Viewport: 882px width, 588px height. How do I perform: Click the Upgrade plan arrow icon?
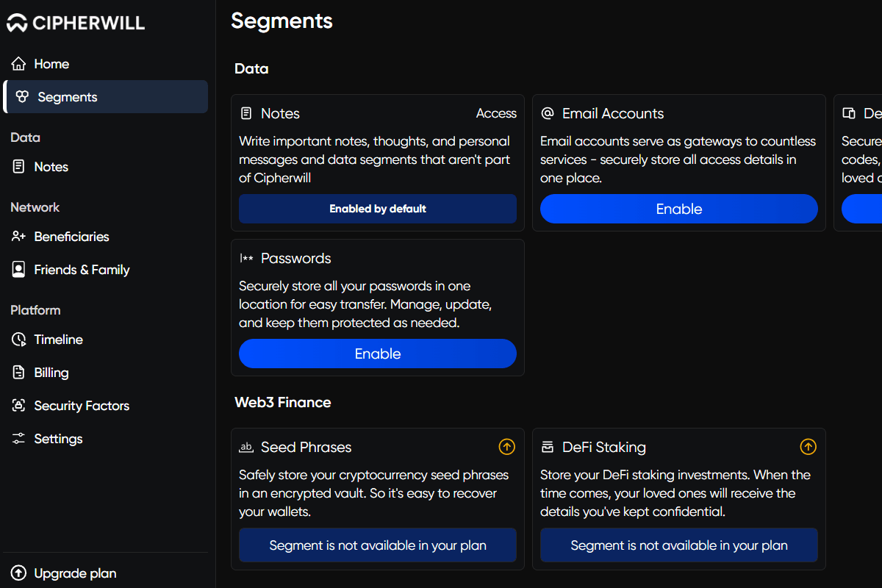click(x=19, y=573)
